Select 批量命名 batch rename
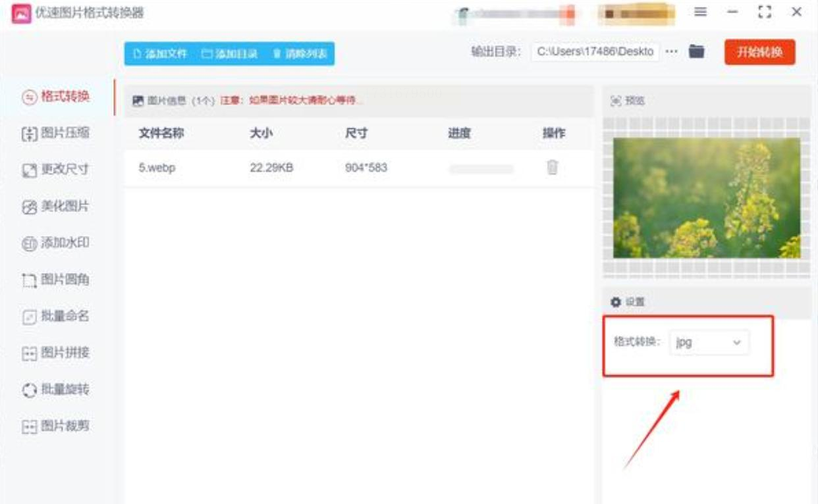Image resolution: width=818 pixels, height=504 pixels. [57, 316]
